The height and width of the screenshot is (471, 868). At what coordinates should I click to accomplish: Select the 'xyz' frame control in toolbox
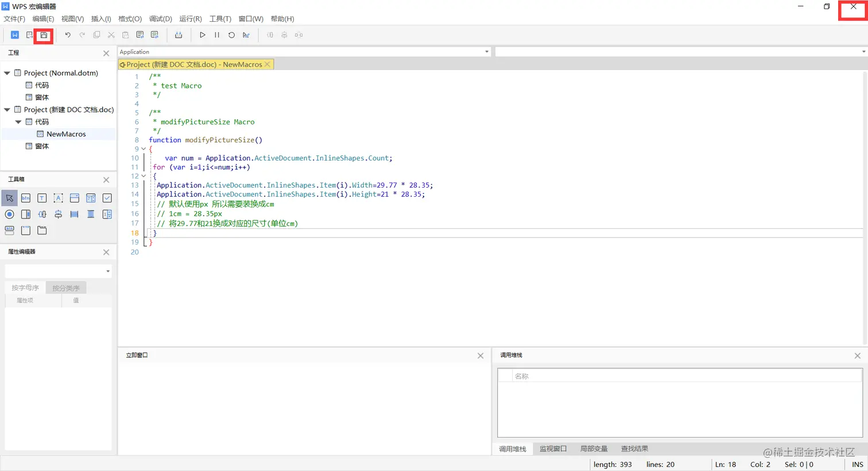26,230
